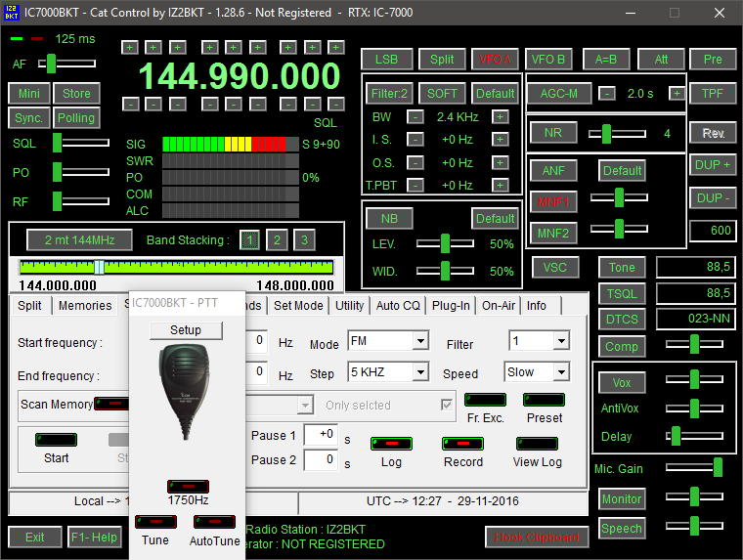This screenshot has height=560, width=743.
Task: Select band stacking register 1
Action: click(x=249, y=240)
